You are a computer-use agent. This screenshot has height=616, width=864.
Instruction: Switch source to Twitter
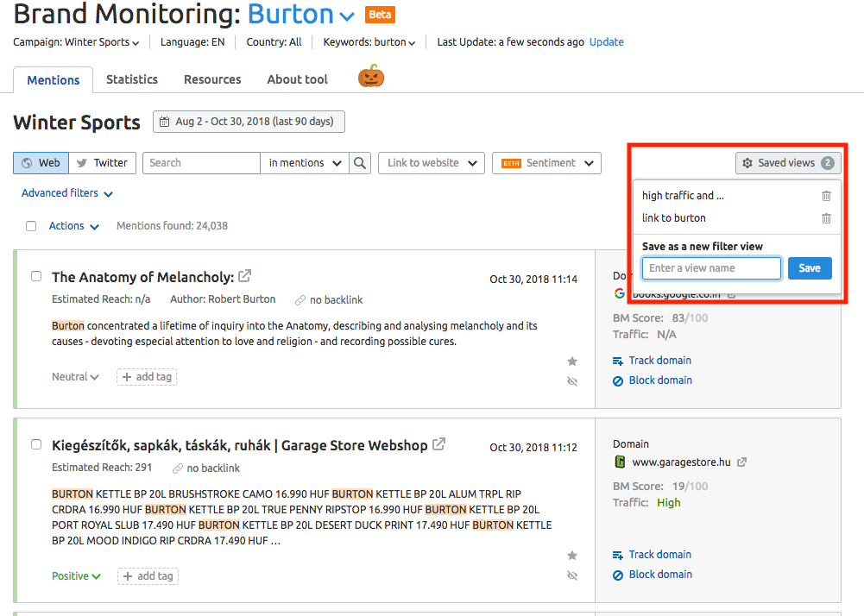point(102,163)
